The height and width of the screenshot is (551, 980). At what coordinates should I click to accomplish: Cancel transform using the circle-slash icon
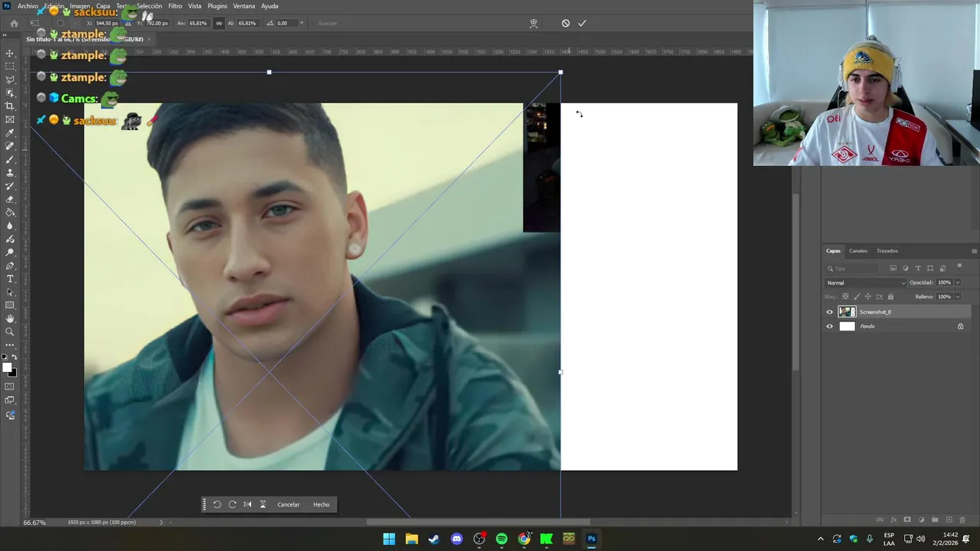tap(566, 23)
